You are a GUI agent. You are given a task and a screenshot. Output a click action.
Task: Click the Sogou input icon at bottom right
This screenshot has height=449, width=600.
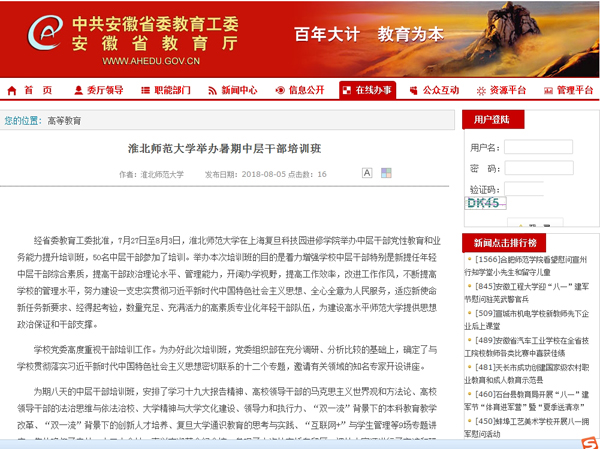(590, 442)
